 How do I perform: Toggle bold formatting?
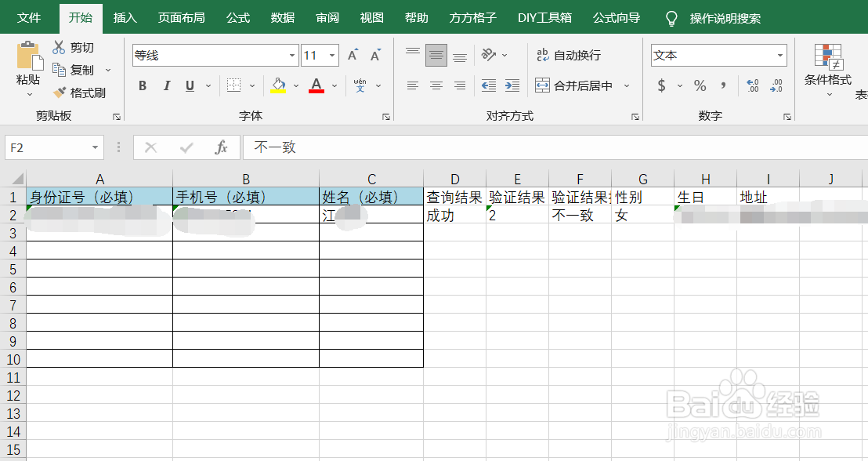[142, 86]
